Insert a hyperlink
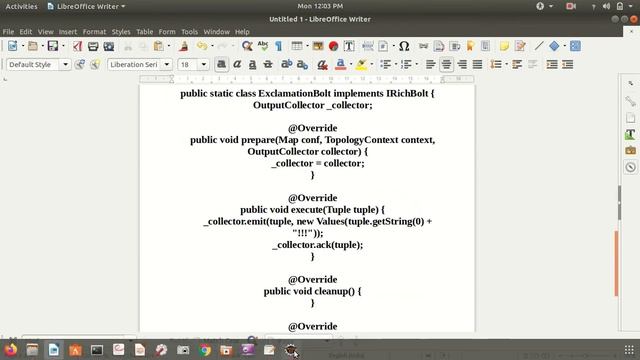Image resolution: width=640 pixels, height=360 pixels. click(x=423, y=46)
